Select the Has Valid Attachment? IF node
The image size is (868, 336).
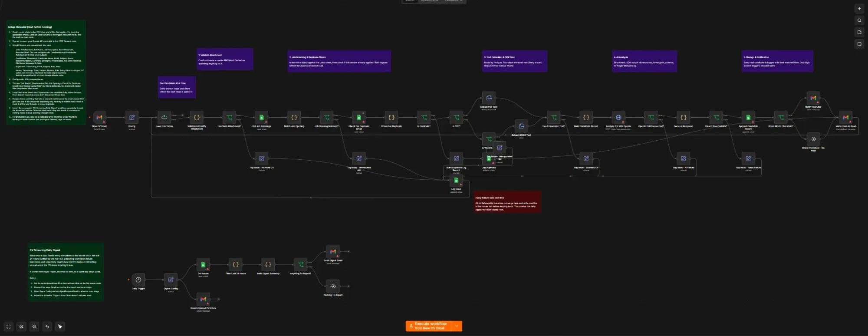[x=229, y=117]
